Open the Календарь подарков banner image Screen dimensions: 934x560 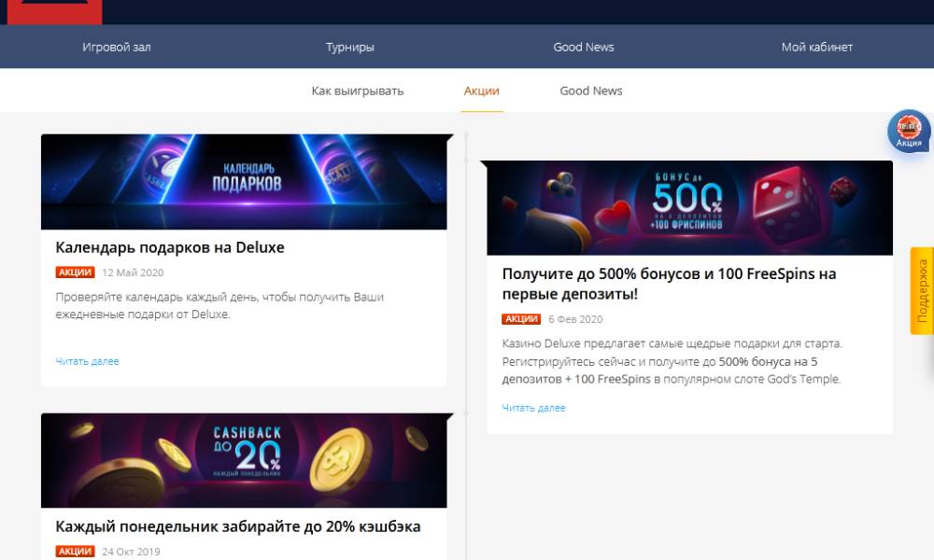(x=244, y=182)
